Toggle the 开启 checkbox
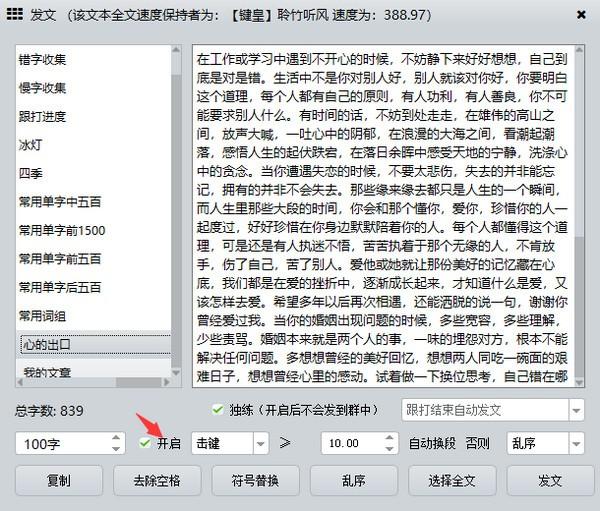 tap(145, 443)
